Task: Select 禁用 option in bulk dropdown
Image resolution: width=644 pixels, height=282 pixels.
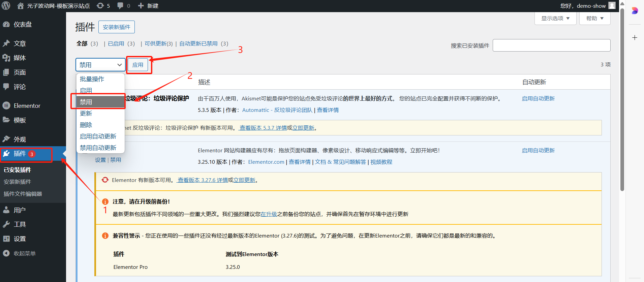Action: click(x=100, y=102)
